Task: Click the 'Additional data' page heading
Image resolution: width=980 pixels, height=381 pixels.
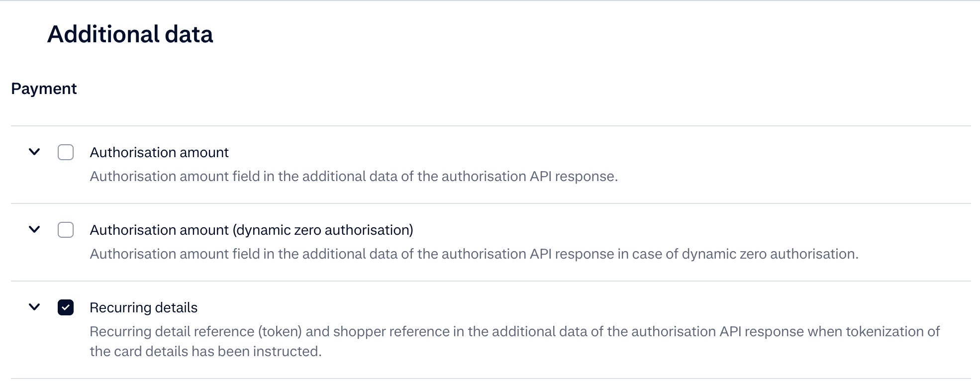Action: (x=130, y=34)
